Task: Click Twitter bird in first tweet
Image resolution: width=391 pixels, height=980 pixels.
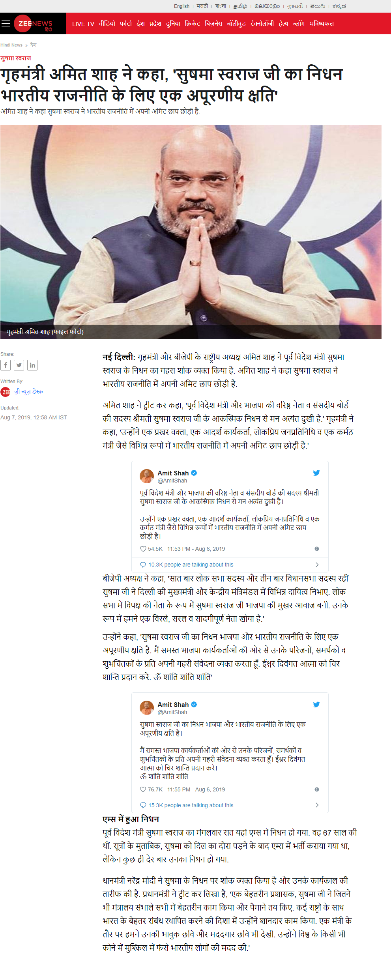Action: (316, 473)
